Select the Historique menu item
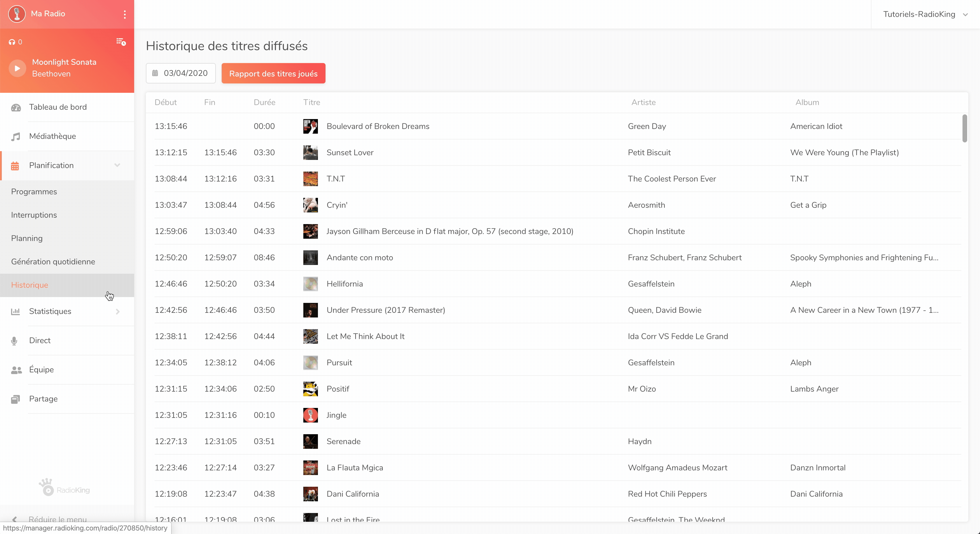This screenshot has height=534, width=980. 67,285
